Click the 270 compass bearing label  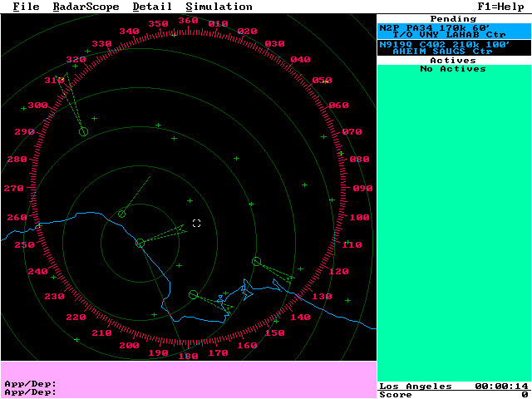point(13,189)
